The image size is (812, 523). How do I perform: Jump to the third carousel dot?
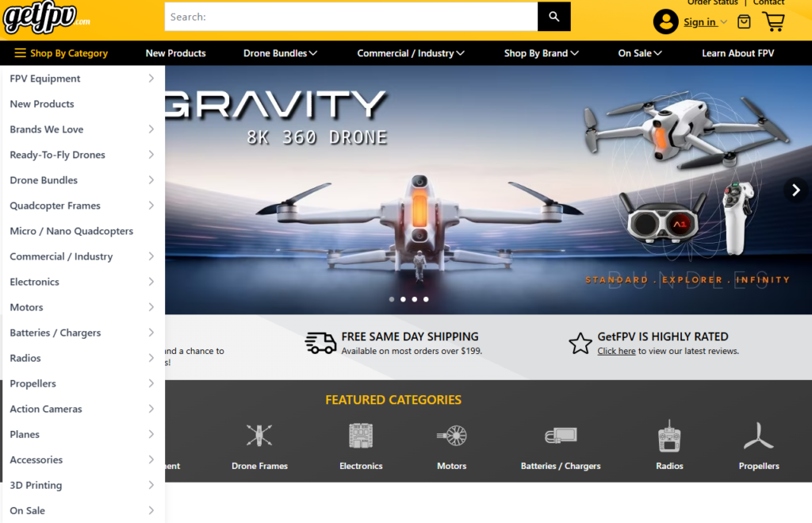(x=414, y=299)
